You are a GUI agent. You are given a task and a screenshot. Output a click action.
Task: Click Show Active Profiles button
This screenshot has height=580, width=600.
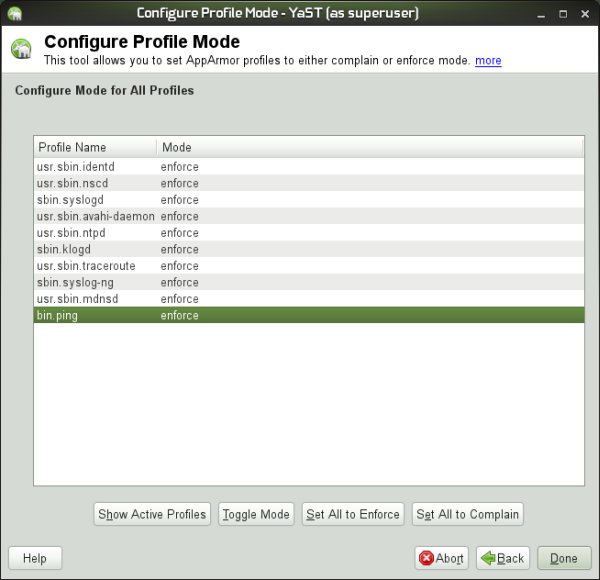tap(152, 514)
